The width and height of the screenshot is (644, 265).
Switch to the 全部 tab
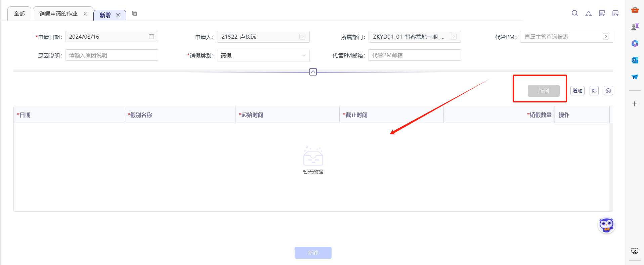19,14
